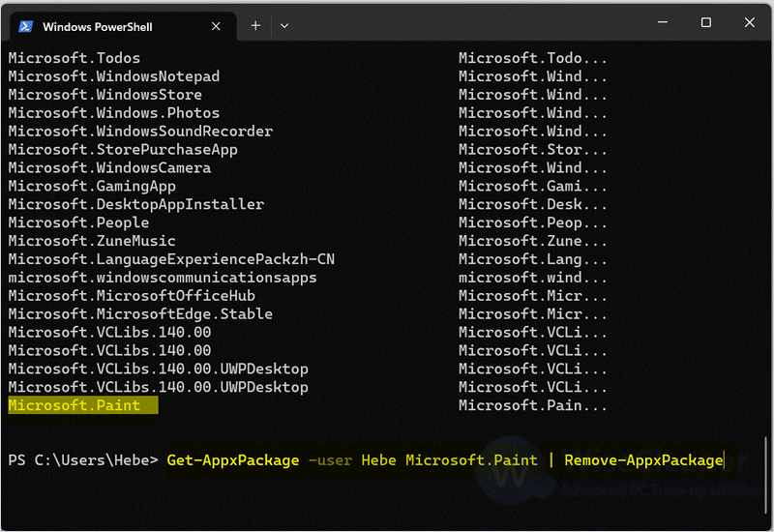
Task: Click the -user parameter in command
Action: [330, 460]
